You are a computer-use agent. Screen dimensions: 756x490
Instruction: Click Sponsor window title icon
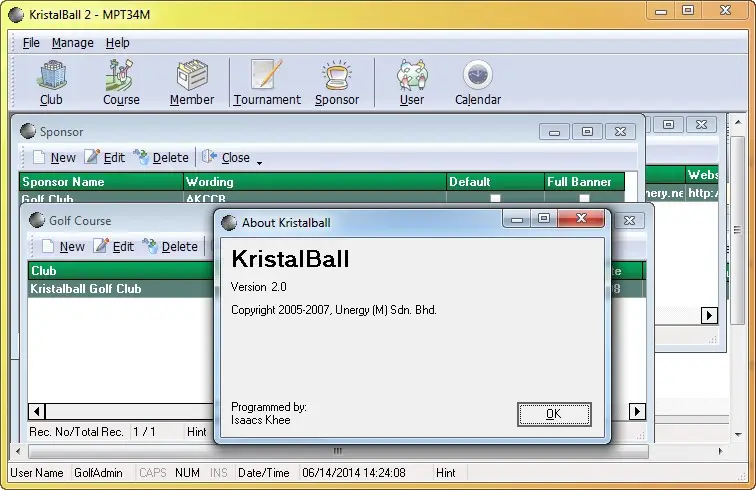(x=27, y=131)
